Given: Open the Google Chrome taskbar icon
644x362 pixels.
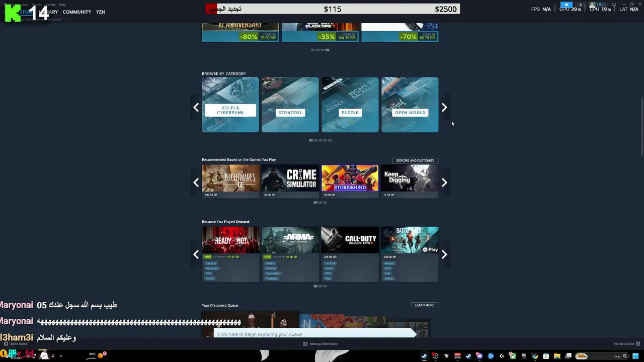Looking at the screenshot, I should [x=535, y=356].
